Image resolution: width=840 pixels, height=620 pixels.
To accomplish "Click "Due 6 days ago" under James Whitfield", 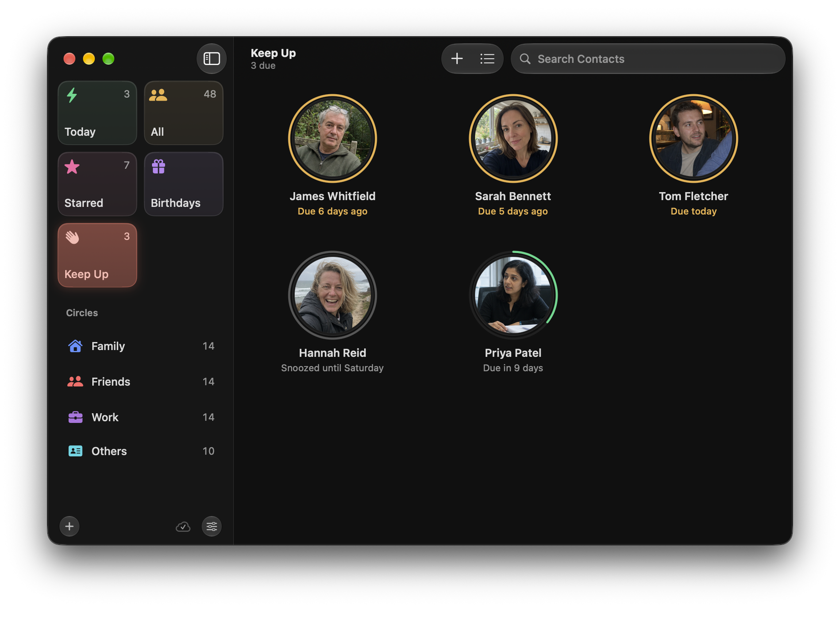I will pyautogui.click(x=332, y=211).
